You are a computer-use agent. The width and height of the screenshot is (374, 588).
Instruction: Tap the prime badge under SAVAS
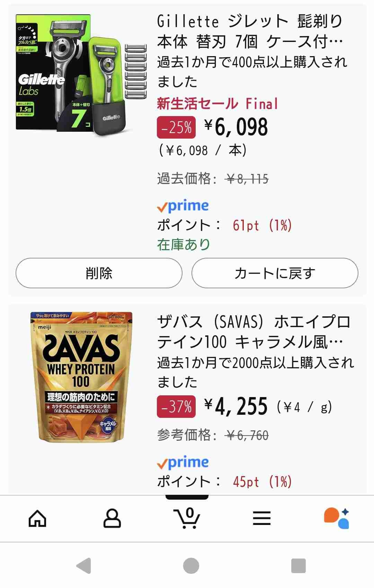click(x=183, y=462)
